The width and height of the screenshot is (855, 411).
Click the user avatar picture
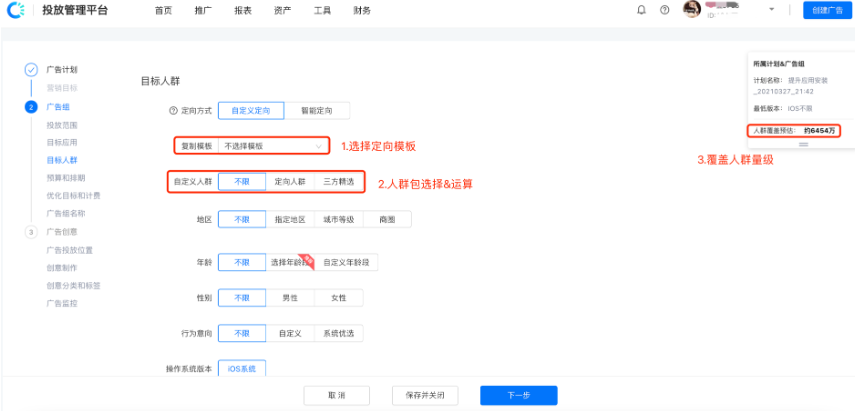click(x=691, y=9)
